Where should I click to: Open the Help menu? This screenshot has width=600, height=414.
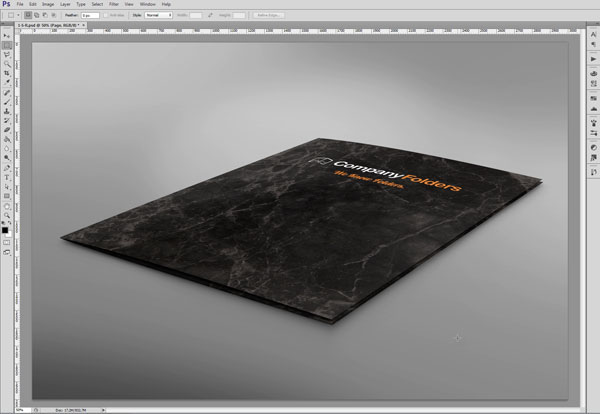point(166,4)
